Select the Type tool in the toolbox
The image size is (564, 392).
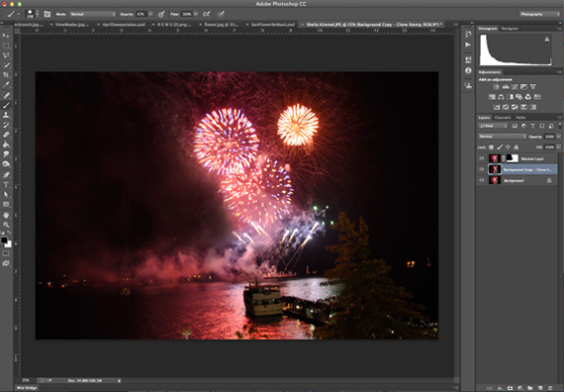pos(6,185)
